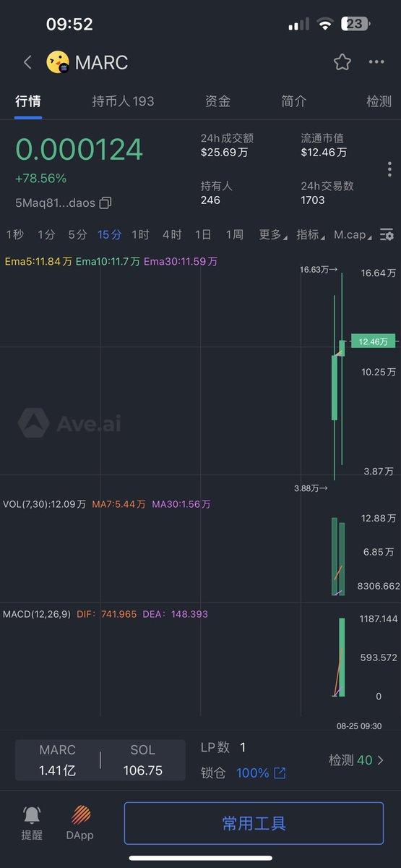Screen dimensions: 401x868
Task: Switch chart to 5分 interval
Action: [77, 234]
